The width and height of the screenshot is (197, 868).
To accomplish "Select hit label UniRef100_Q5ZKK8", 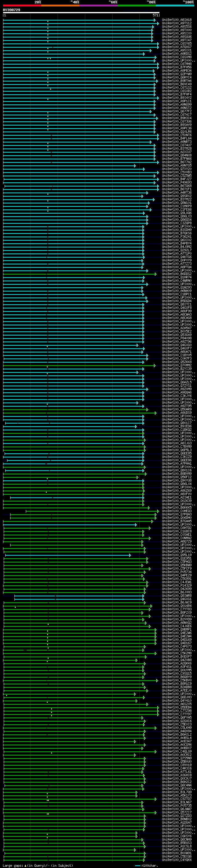I will [x=177, y=362].
